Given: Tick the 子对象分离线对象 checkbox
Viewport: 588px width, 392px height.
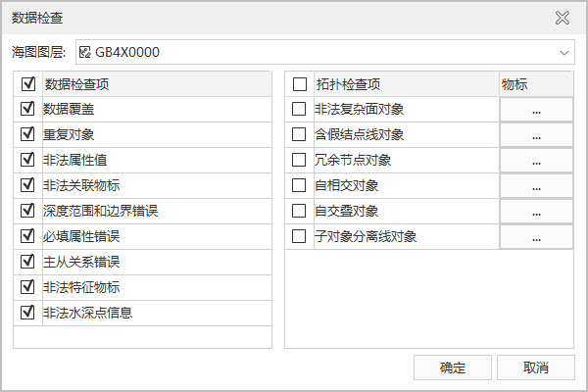Looking at the screenshot, I should point(299,236).
